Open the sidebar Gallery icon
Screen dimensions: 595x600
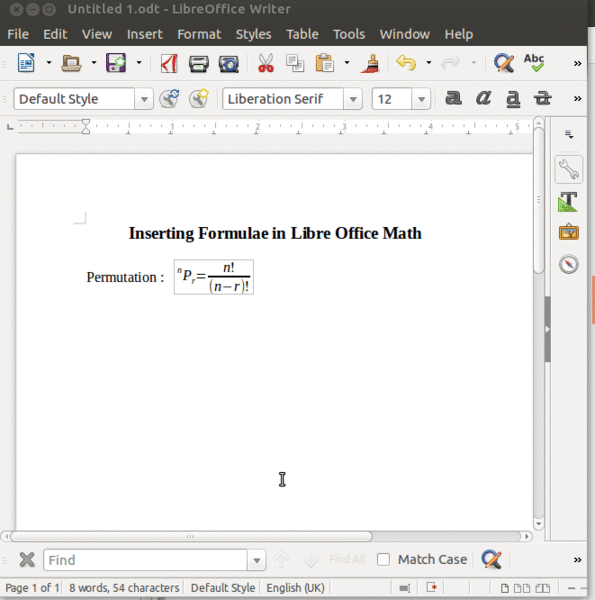[x=569, y=232]
